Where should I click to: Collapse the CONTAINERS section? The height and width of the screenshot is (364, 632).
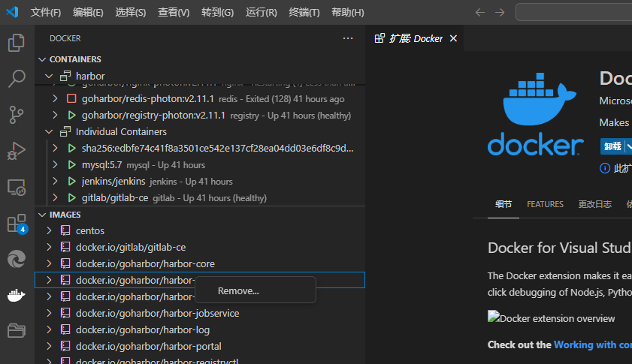click(42, 59)
